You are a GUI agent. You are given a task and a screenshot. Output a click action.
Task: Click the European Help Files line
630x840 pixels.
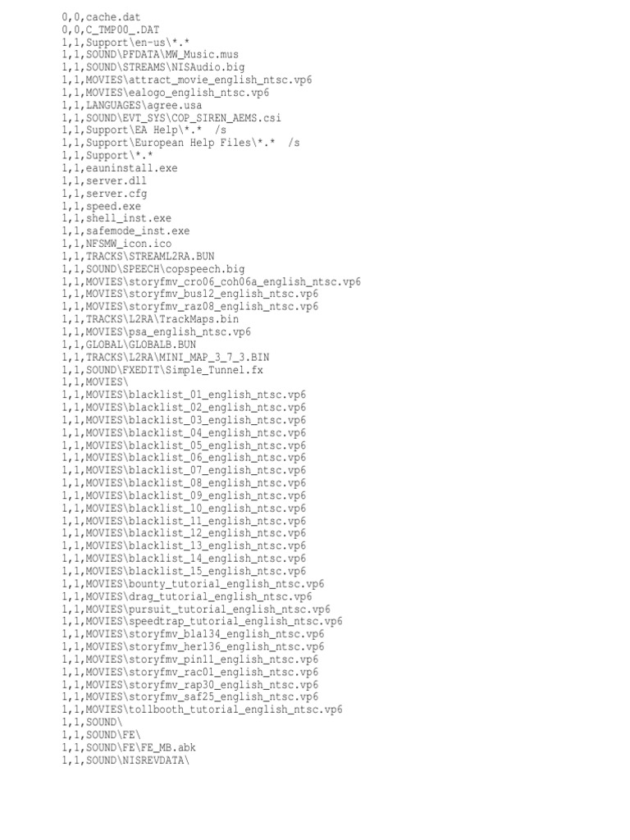click(x=180, y=143)
